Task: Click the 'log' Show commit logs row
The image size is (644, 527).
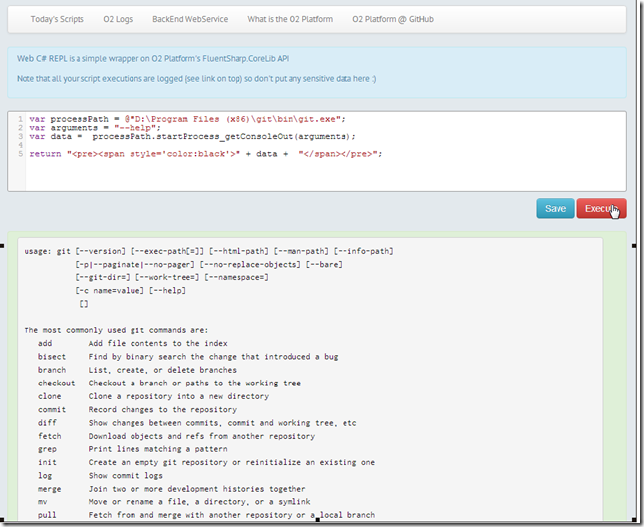Action: [x=100, y=475]
